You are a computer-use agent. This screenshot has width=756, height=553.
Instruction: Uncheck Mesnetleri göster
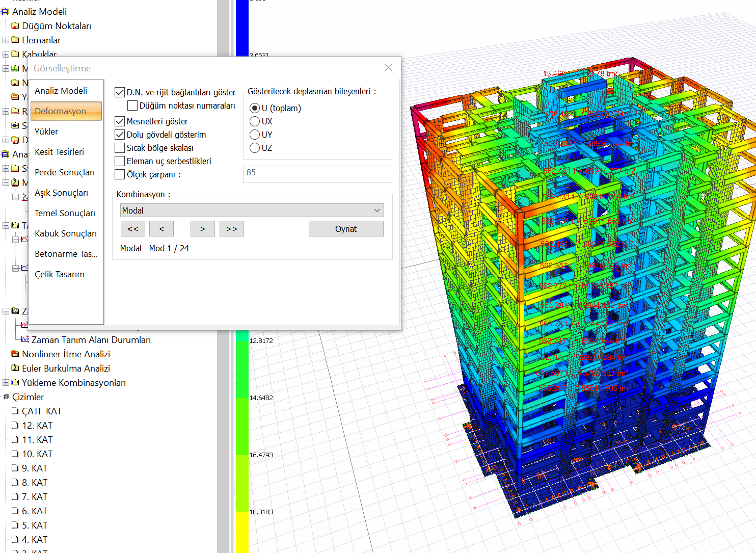click(120, 121)
